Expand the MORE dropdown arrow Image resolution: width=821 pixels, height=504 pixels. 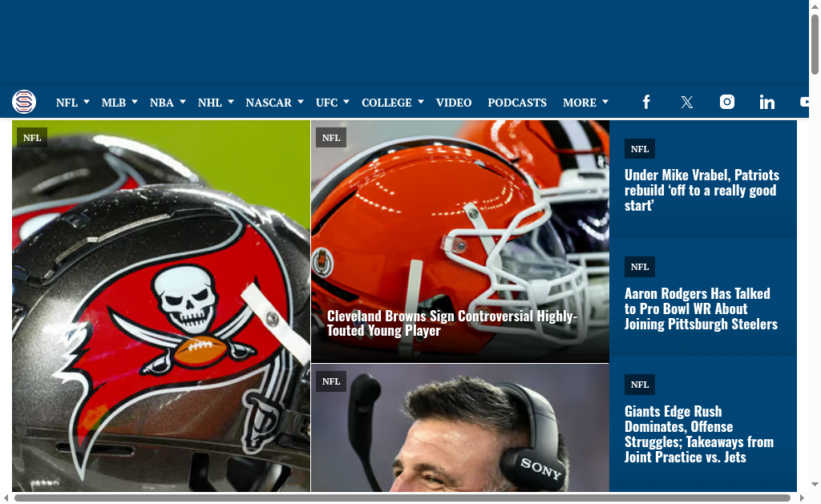pyautogui.click(x=605, y=102)
